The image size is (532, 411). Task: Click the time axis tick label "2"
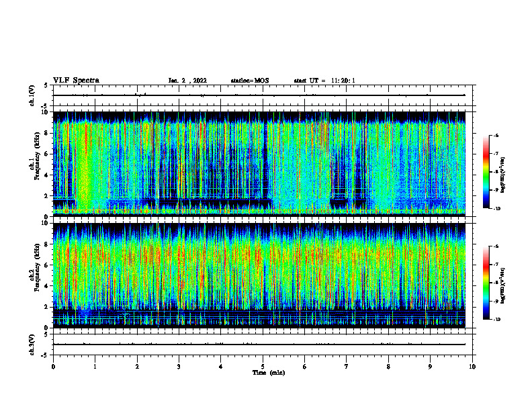137,367
